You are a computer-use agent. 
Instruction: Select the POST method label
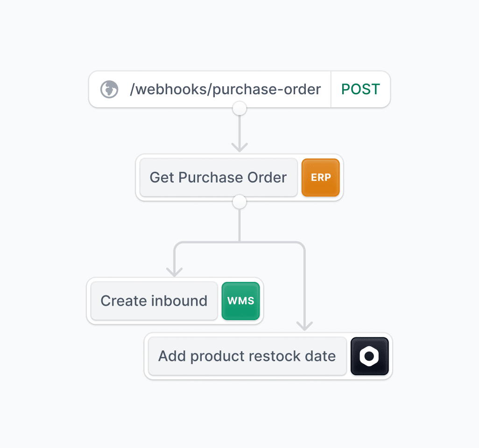pyautogui.click(x=360, y=89)
